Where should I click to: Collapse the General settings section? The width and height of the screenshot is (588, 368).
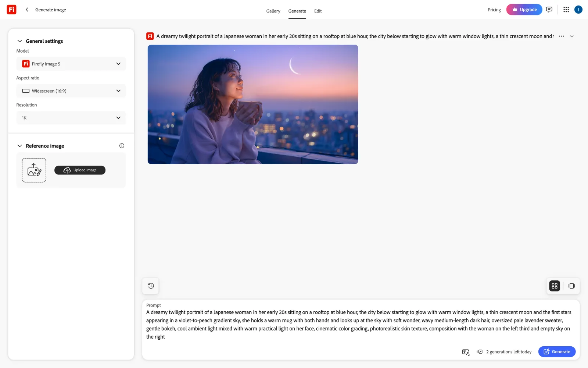[x=20, y=41]
